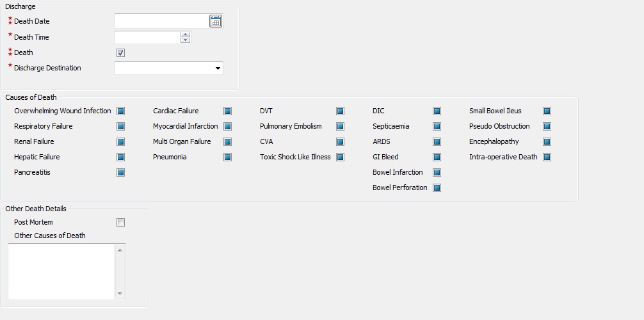Viewport: 644px width, 320px height.
Task: Mark Septicaemia as cause of death
Action: click(437, 126)
